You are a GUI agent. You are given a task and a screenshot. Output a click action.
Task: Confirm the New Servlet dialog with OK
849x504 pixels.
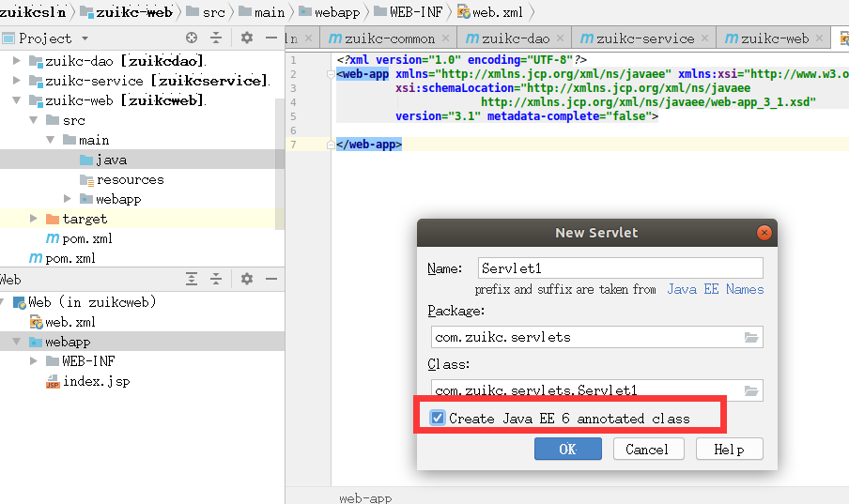(568, 449)
